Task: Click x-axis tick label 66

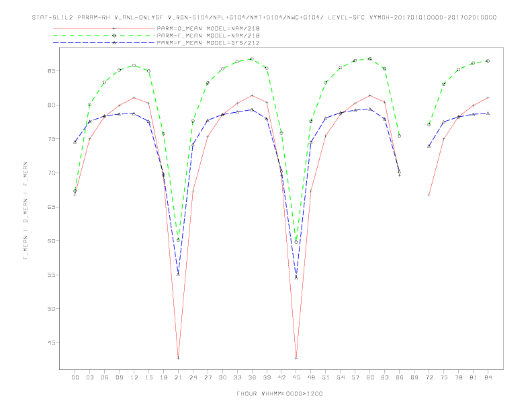Action: pyautogui.click(x=400, y=377)
